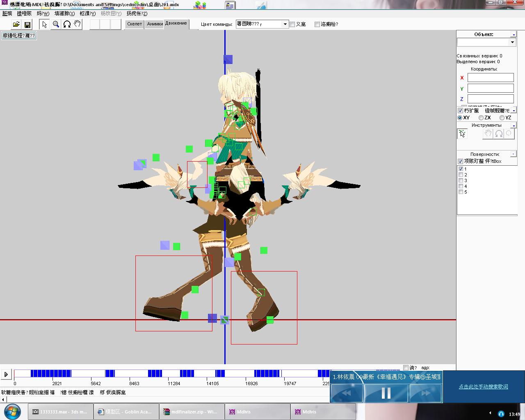Screen dimensions: 525x420
Task: Click the headphone icon in the system tray
Action: click(x=501, y=413)
